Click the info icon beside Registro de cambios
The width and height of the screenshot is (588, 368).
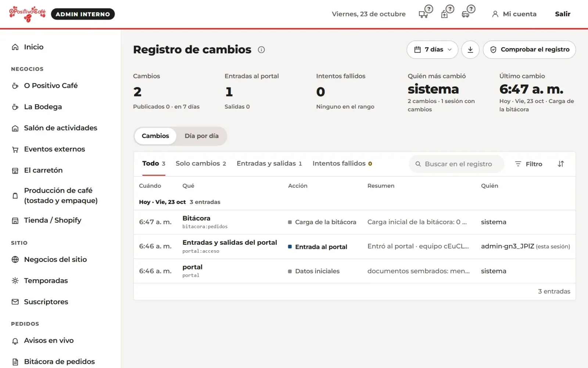pyautogui.click(x=261, y=50)
